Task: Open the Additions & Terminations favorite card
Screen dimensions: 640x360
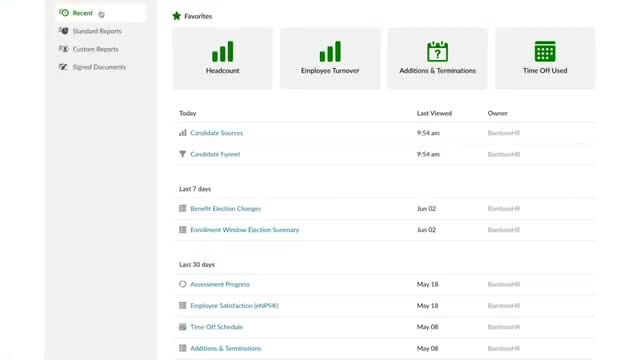Action: [438, 58]
